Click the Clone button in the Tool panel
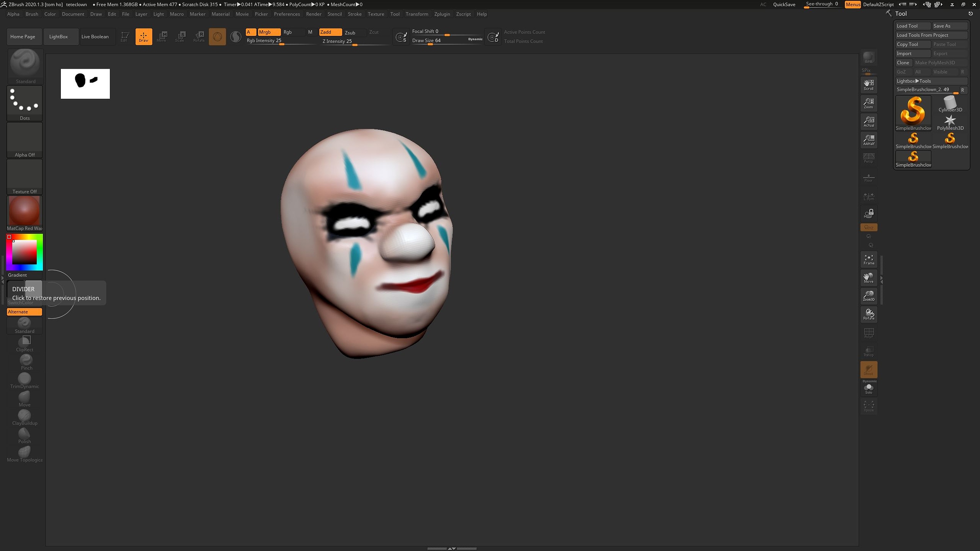The image size is (980, 551). tap(903, 62)
